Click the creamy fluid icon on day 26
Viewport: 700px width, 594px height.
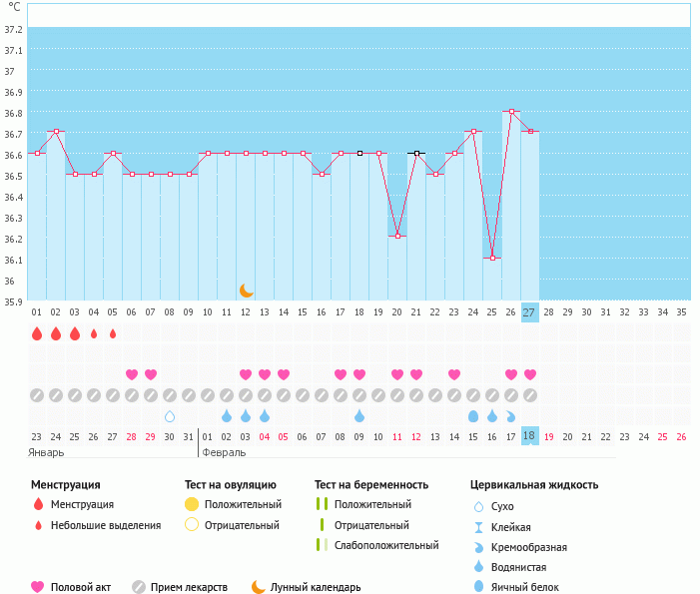pyautogui.click(x=511, y=416)
